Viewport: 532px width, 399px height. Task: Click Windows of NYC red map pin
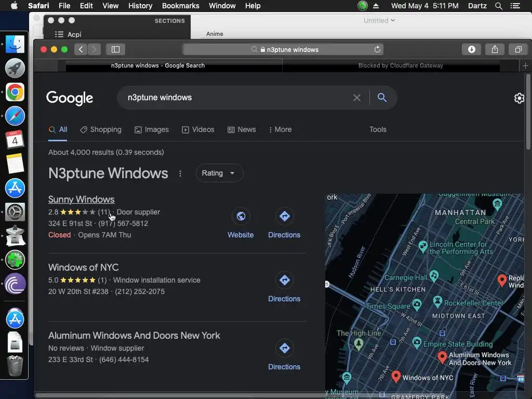point(395,377)
